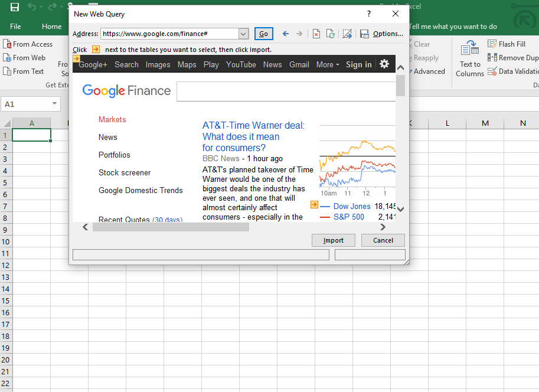Viewport: 539px width, 392px height.
Task: Switch to the Home tab
Action: [x=51, y=27]
